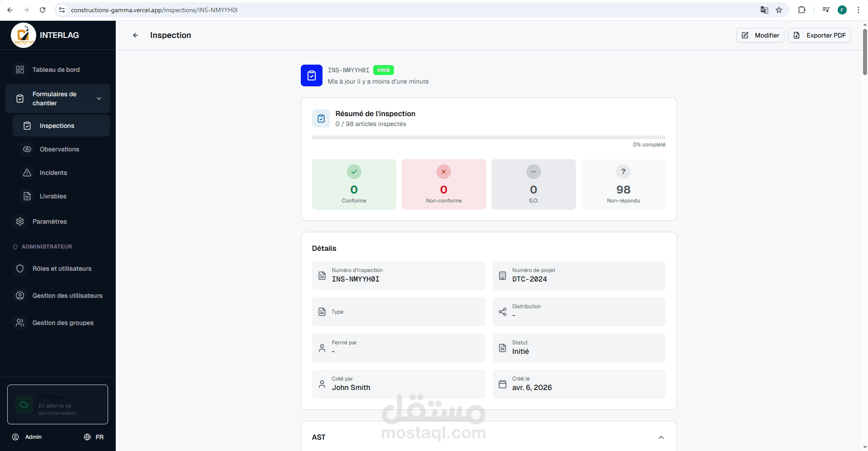Click the Incidents warning triangle icon
Viewport: 868px width, 451px height.
tap(27, 173)
